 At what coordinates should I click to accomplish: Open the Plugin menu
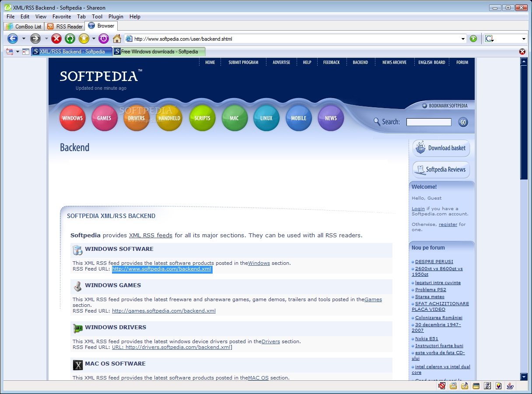pos(116,17)
